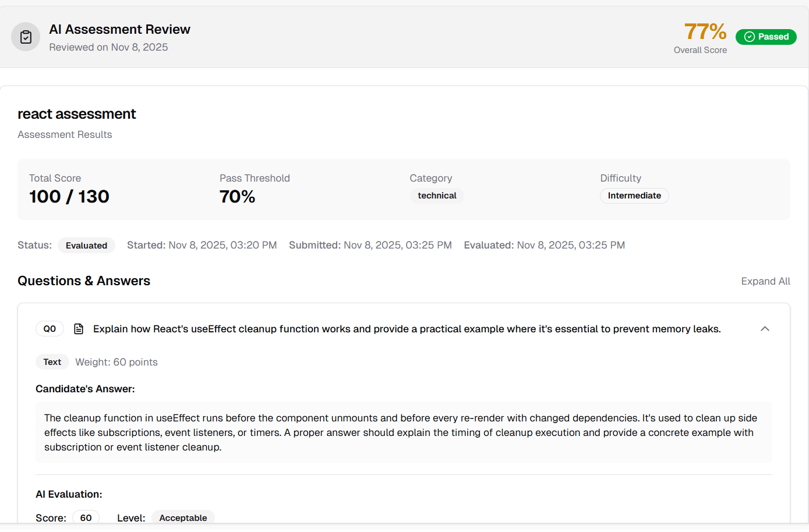The width and height of the screenshot is (809, 532).
Task: Collapse the Q0 question chevron
Action: coord(765,329)
